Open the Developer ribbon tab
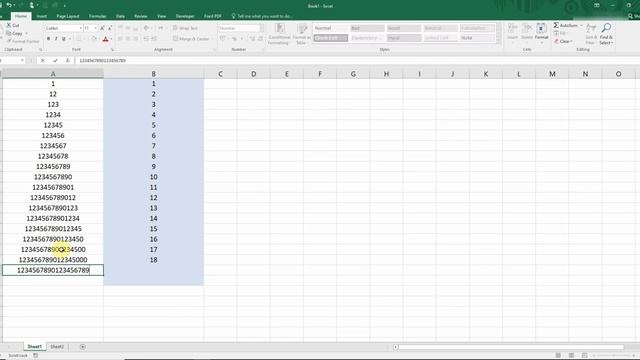Viewport: 640px width, 360px height. [185, 16]
